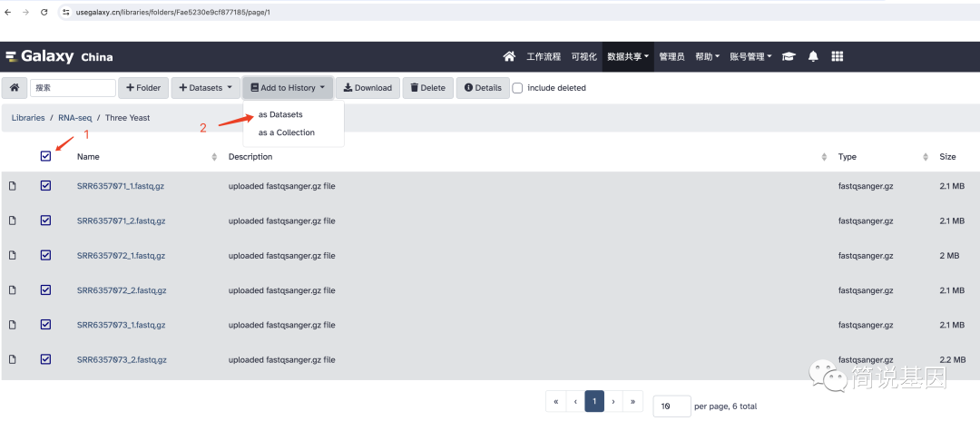Click the 搜索 search input field
Image resolution: width=980 pixels, height=421 pixels.
click(x=73, y=88)
